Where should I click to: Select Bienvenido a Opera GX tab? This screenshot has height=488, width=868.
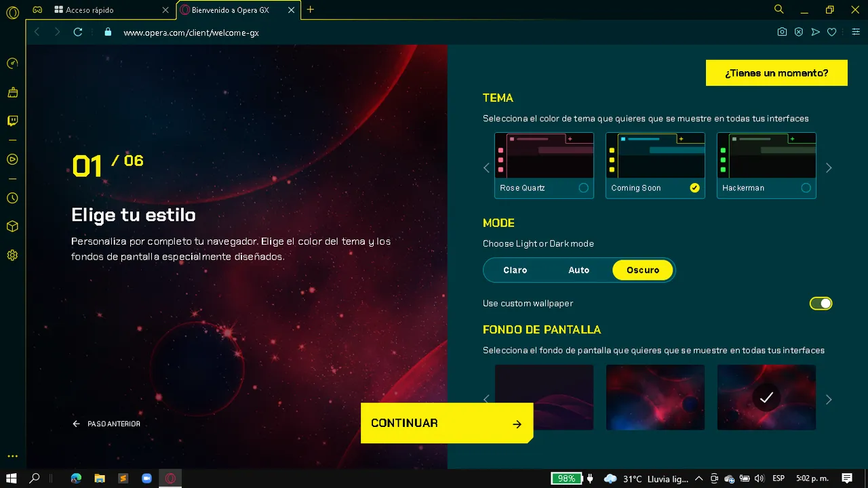click(237, 10)
